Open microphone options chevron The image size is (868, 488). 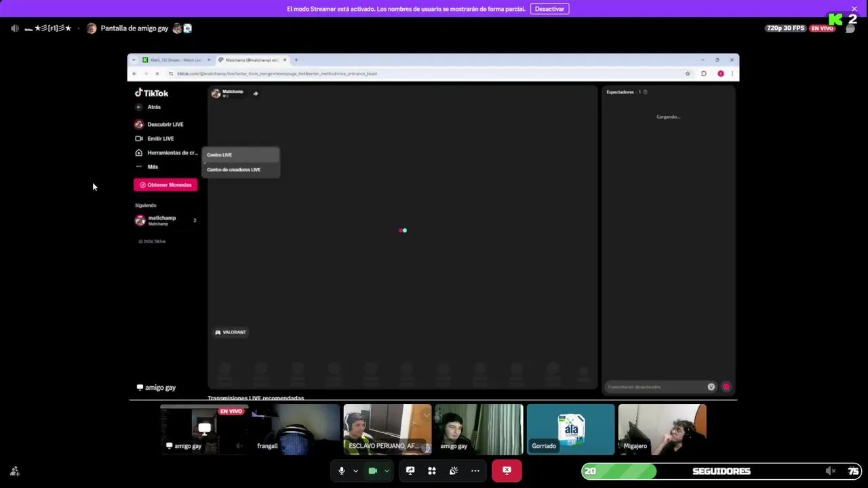(355, 471)
